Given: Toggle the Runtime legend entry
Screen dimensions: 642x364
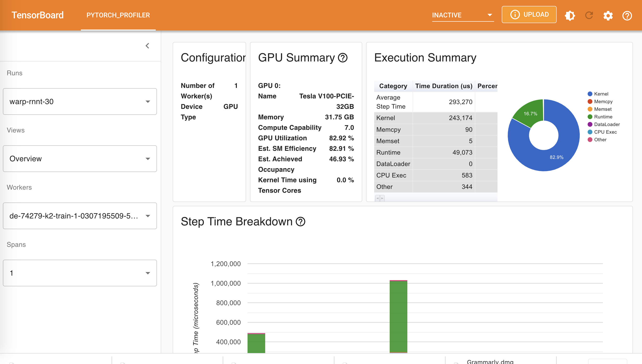Looking at the screenshot, I should pos(603,117).
